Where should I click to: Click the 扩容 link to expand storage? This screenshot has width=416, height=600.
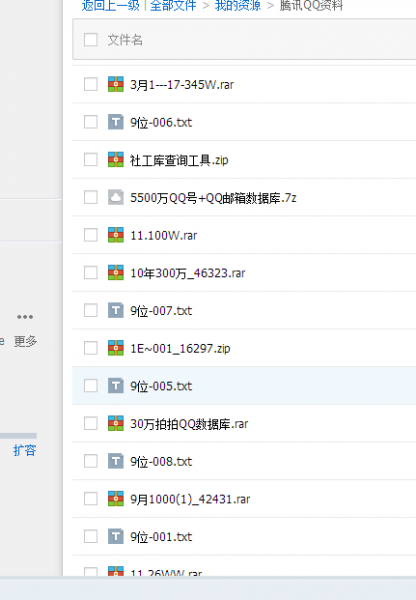[x=24, y=450]
